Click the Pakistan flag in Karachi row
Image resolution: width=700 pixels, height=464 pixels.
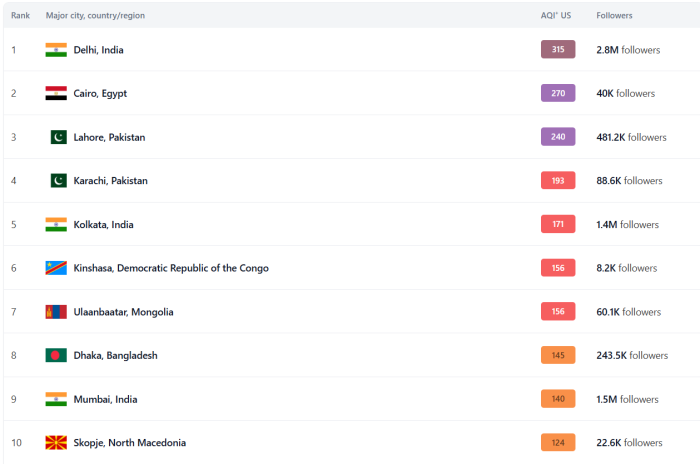(58, 181)
